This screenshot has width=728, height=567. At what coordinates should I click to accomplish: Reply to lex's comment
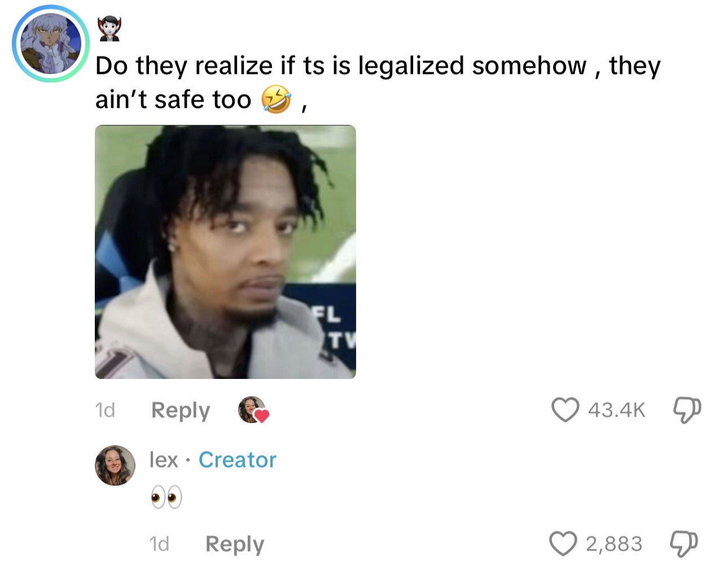tap(235, 544)
